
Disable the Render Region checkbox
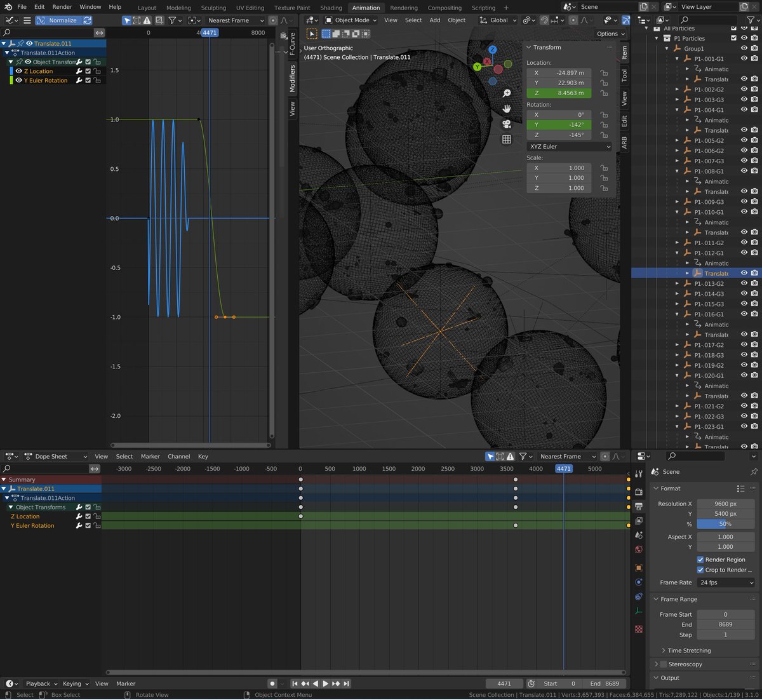click(x=700, y=560)
